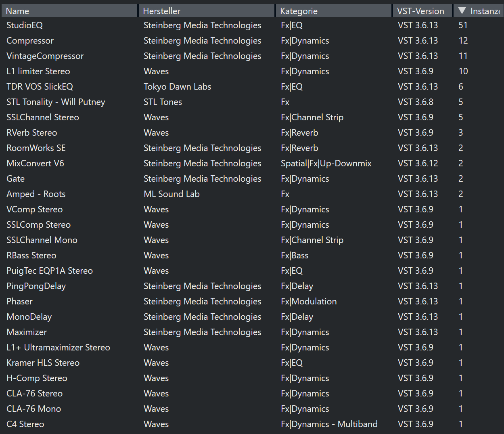Click the Kategorie column header
The height and width of the screenshot is (434, 504).
click(x=333, y=11)
